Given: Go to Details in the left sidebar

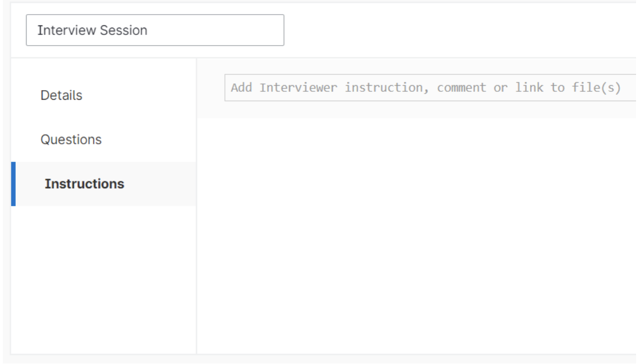Looking at the screenshot, I should (61, 95).
